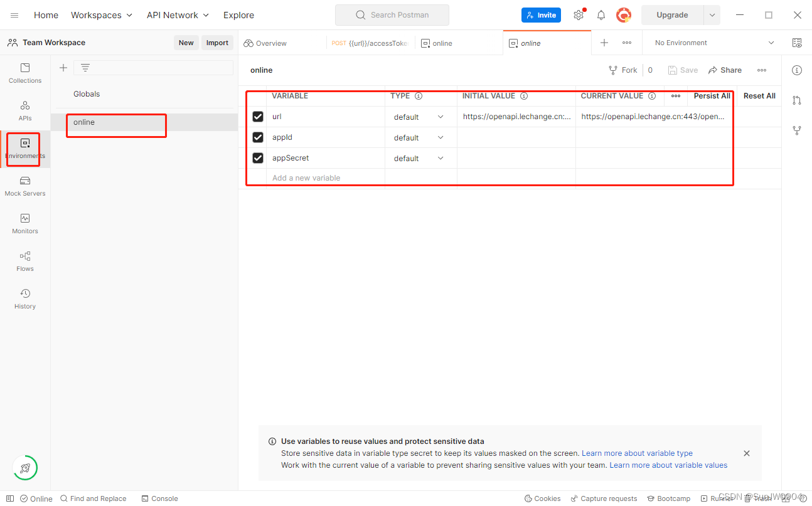This screenshot has width=812, height=506.
Task: Create a new environment with plus icon
Action: click(63, 68)
